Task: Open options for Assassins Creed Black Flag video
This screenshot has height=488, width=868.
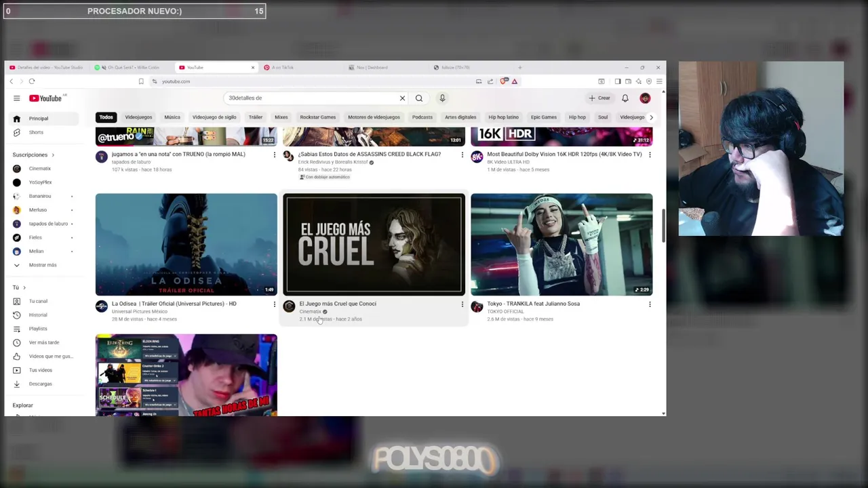Action: point(462,155)
